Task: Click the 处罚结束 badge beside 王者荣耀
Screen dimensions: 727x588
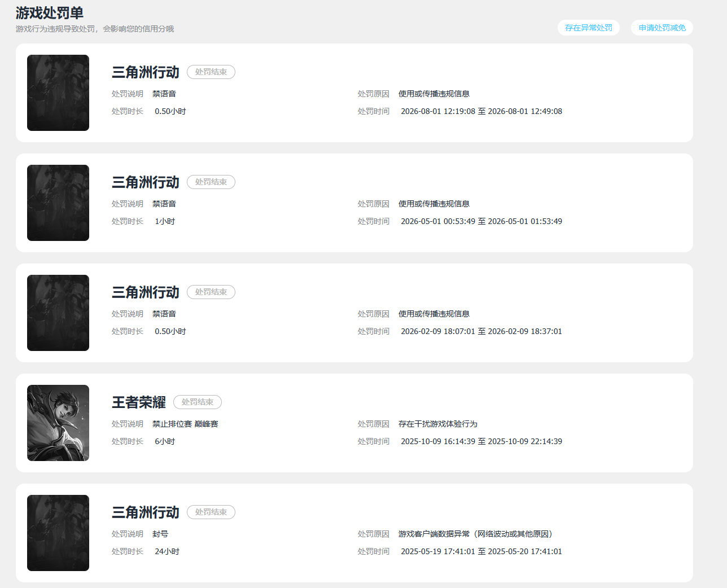Action: coord(198,402)
